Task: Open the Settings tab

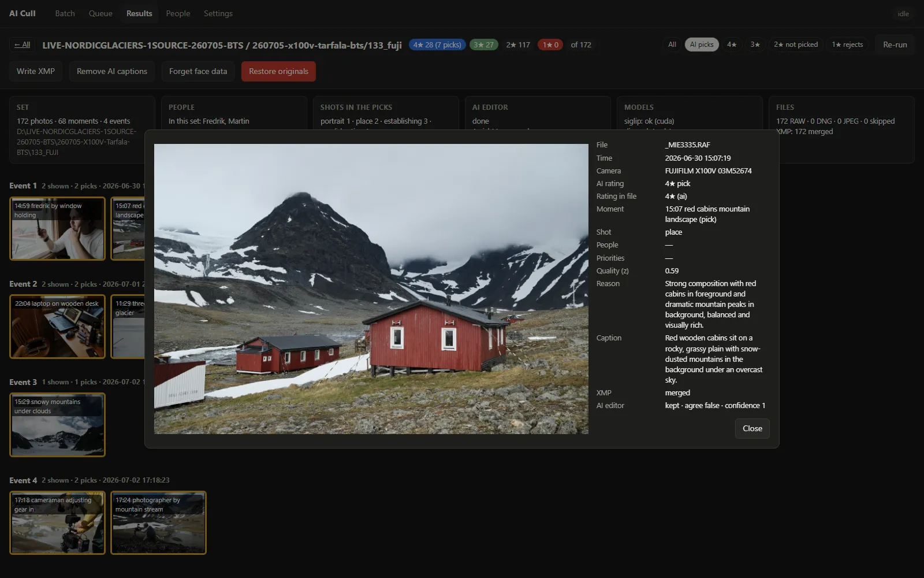Action: point(218,13)
